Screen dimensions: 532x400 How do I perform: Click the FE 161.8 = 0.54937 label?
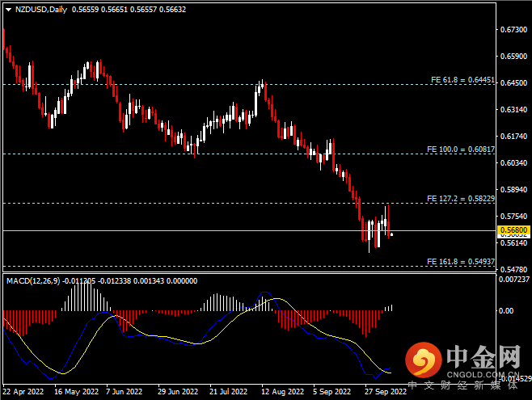(x=461, y=261)
